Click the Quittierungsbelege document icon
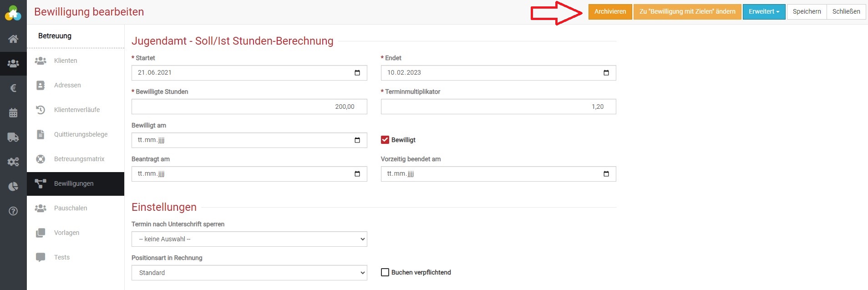Viewport: 868px width, 290px height. (41, 134)
